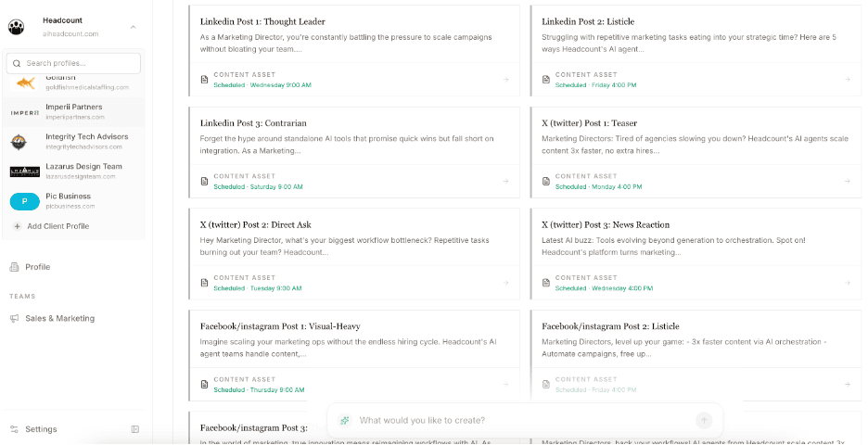
Task: Click 'Scheduled · Friday 4:00 PM' on Linkedin Post 2
Action: click(595, 85)
